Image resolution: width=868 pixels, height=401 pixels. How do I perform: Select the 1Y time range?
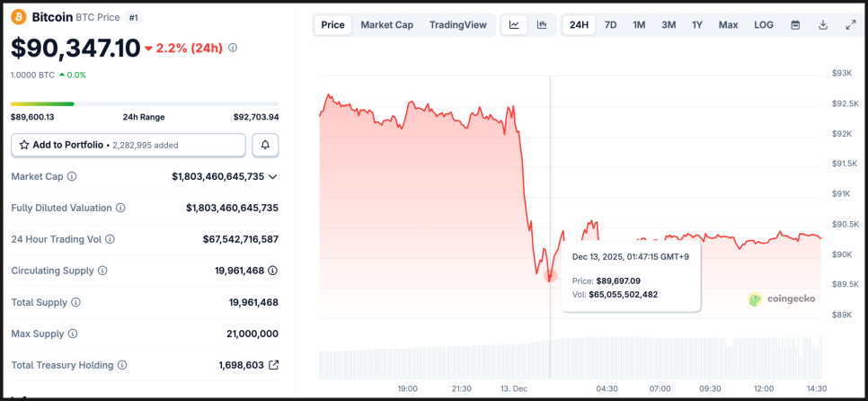(x=697, y=25)
